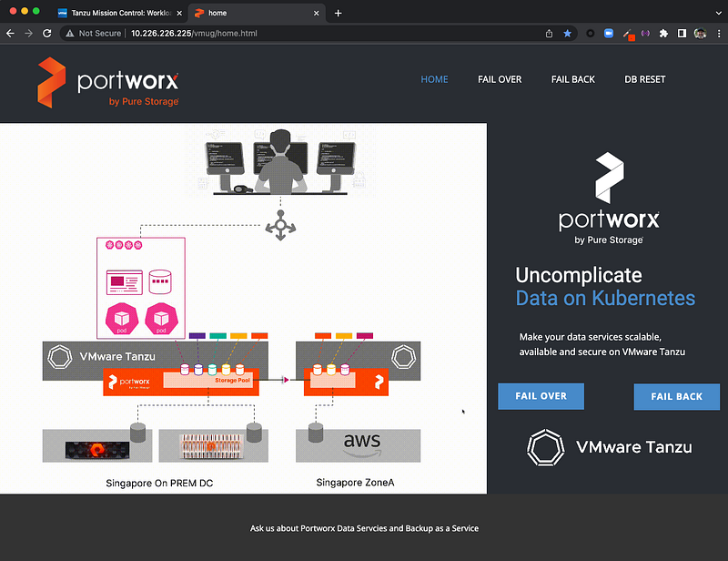Image resolution: width=728 pixels, height=561 pixels.
Task: Open the Extensions puzzle icon
Action: coord(663,34)
